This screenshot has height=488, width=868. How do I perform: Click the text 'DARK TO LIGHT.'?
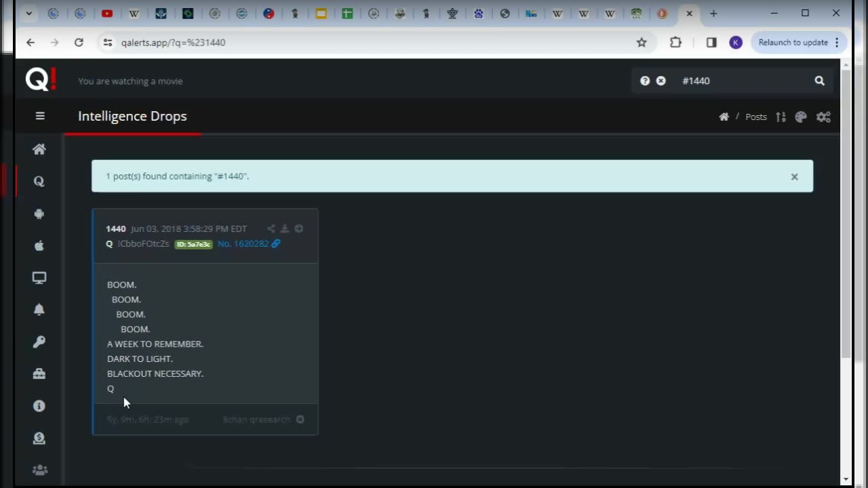[x=140, y=359]
